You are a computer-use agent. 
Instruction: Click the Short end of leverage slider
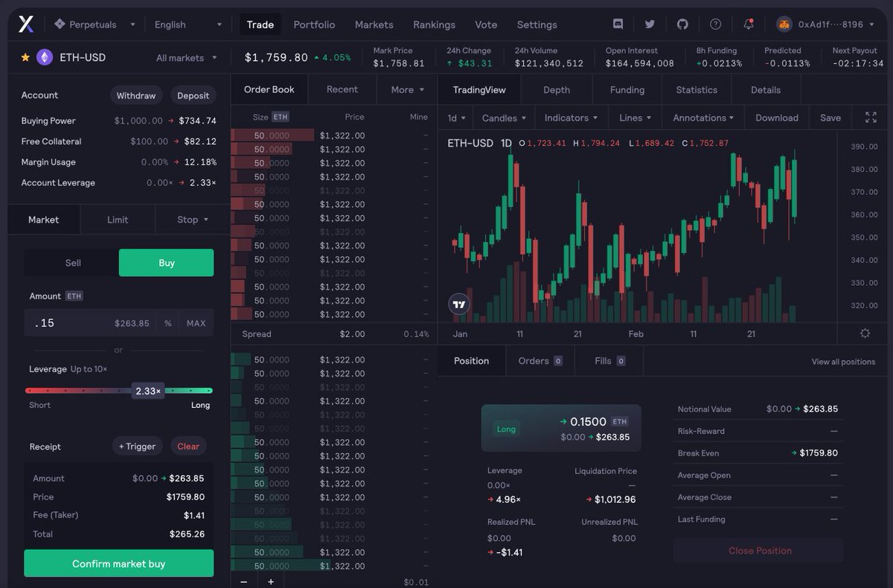[x=40, y=405]
